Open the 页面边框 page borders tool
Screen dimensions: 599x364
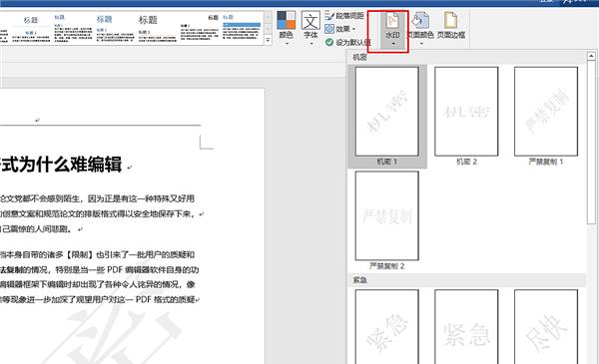click(x=451, y=27)
